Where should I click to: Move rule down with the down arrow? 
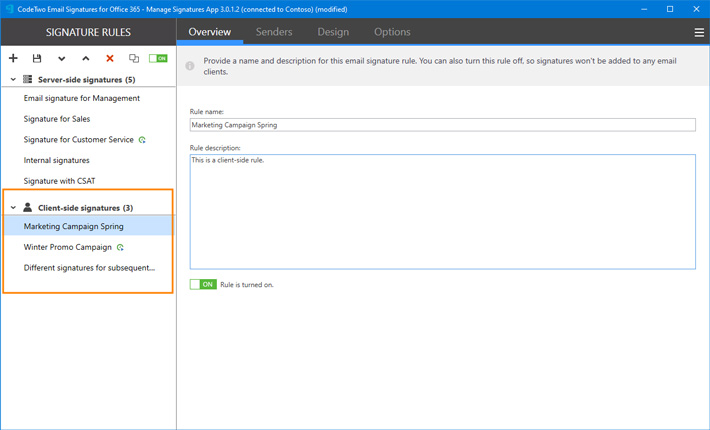pyautogui.click(x=62, y=58)
